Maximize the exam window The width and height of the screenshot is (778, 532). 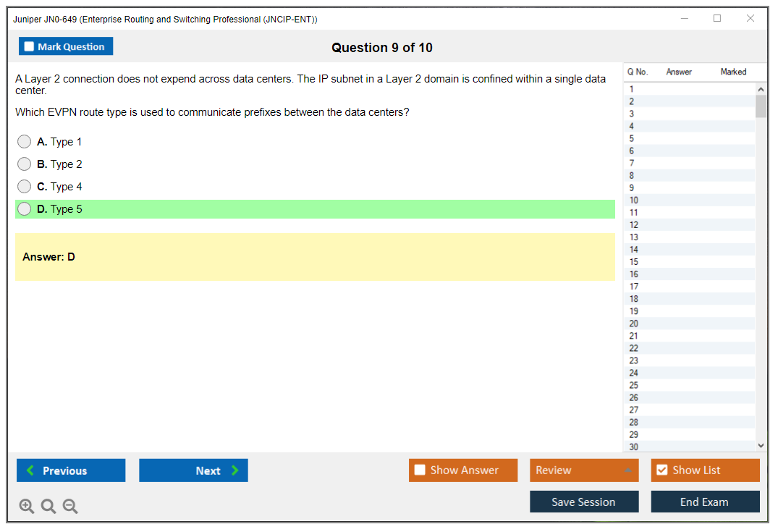tap(717, 19)
